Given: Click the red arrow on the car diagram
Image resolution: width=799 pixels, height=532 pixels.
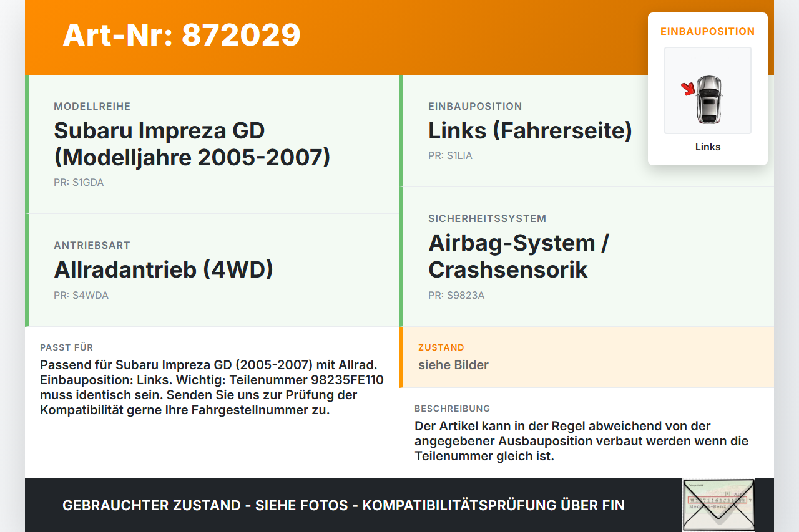Looking at the screenshot, I should [x=688, y=89].
